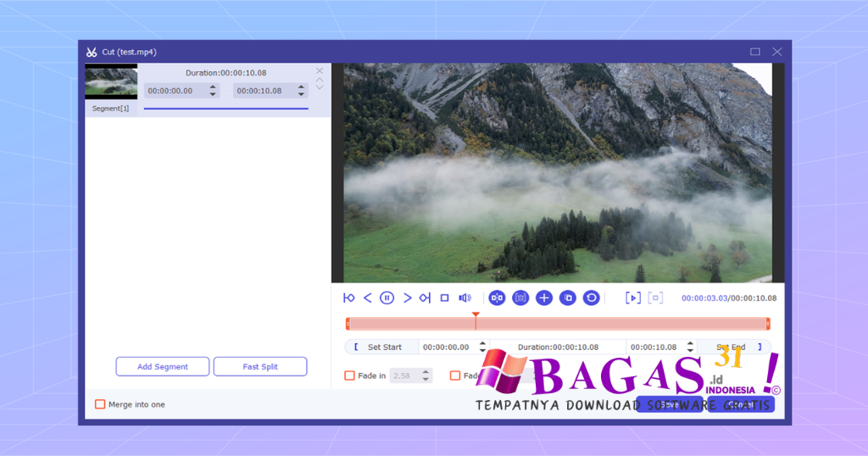This screenshot has height=456, width=868.
Task: Enable the Merge into one checkbox
Action: pos(100,404)
